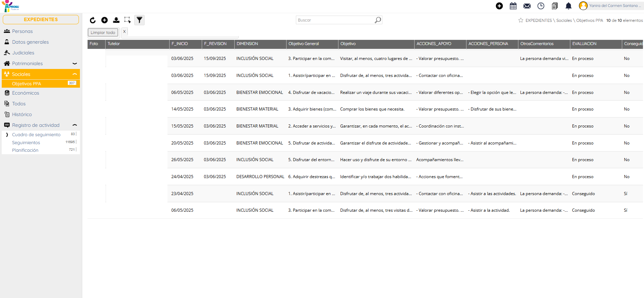Viewport: 644px width, 298px height.
Task: Click the Buscar search field
Action: [x=334, y=20]
